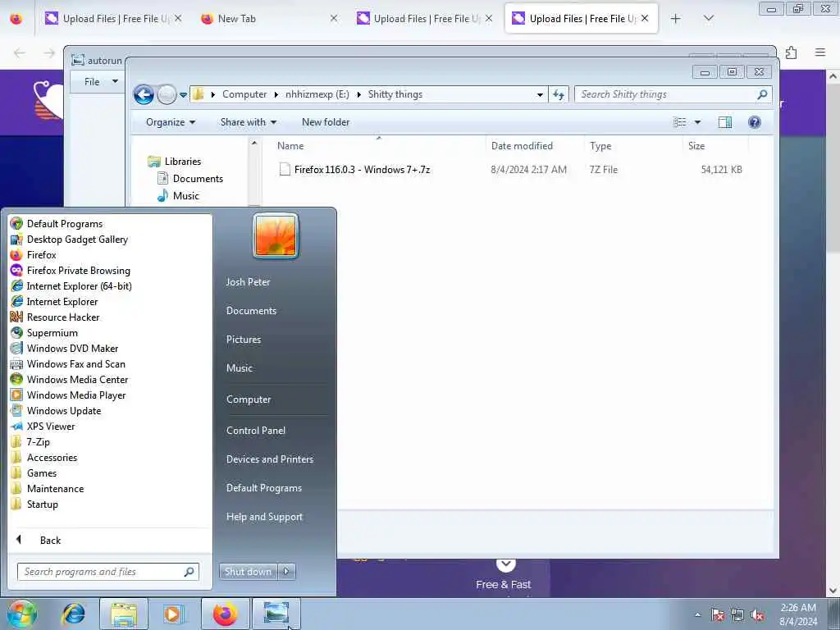The width and height of the screenshot is (840, 630).
Task: Toggle the Explorer preview pane
Action: [x=725, y=122]
